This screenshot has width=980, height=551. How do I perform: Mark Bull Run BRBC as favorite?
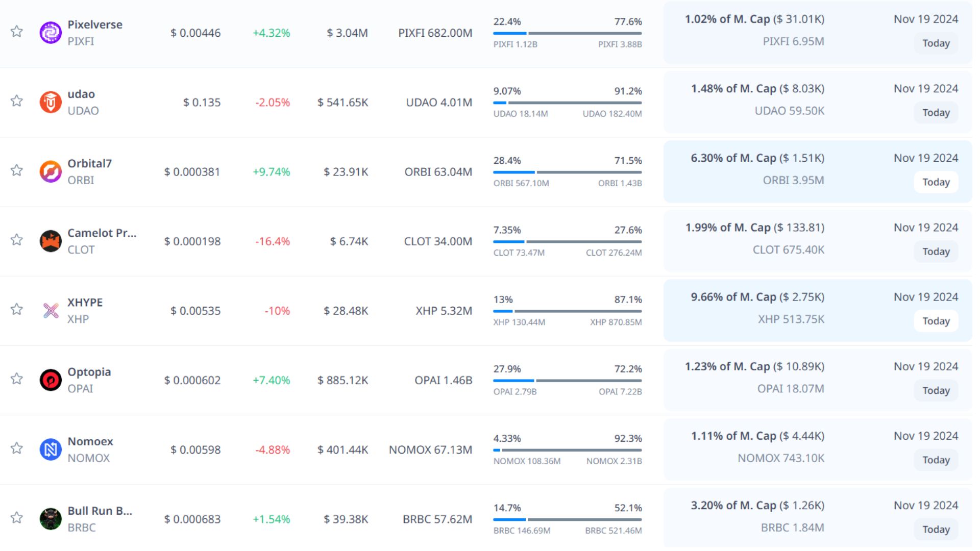click(x=17, y=518)
